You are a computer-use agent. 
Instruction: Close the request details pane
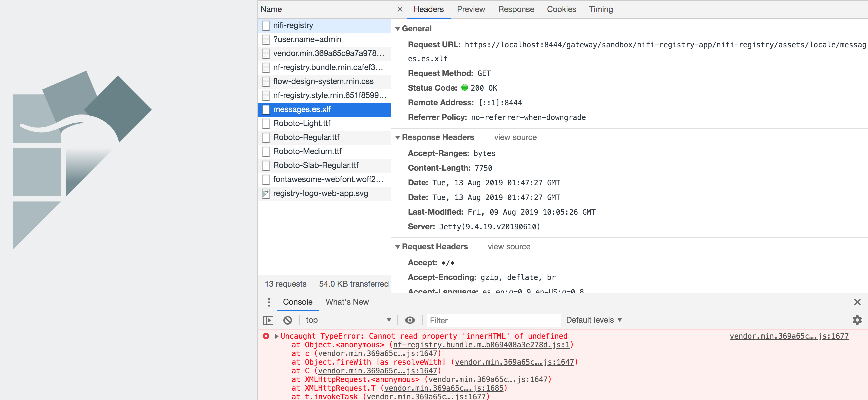click(400, 9)
